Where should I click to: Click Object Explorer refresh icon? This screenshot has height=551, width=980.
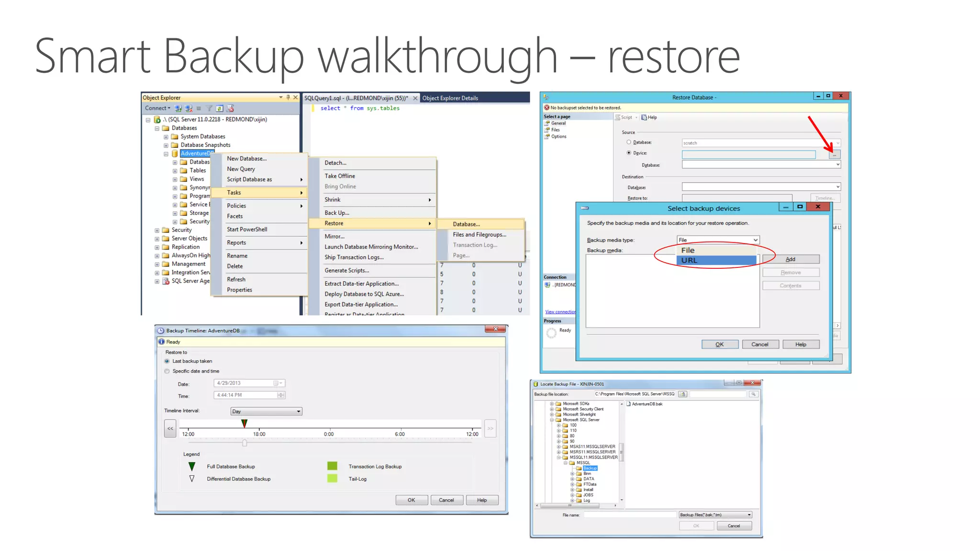pyautogui.click(x=220, y=109)
